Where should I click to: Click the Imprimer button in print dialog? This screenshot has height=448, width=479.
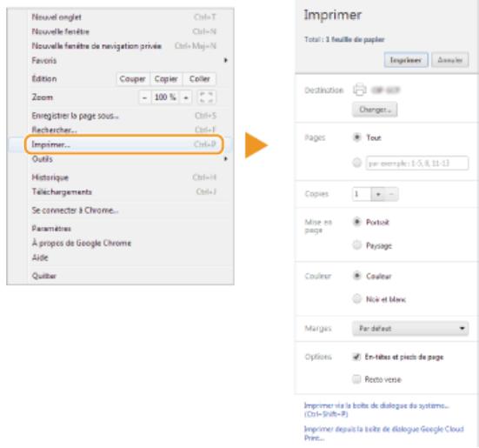pyautogui.click(x=406, y=60)
